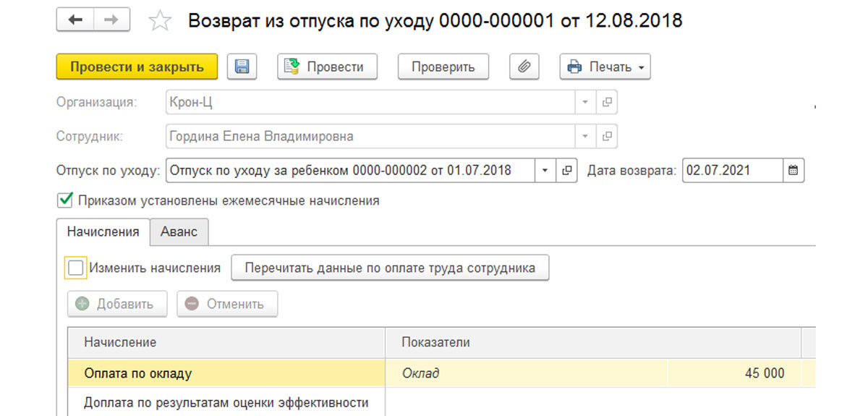Enable the Изменить начисления checkbox
Image resolution: width=868 pixels, height=416 pixels.
pos(75,268)
